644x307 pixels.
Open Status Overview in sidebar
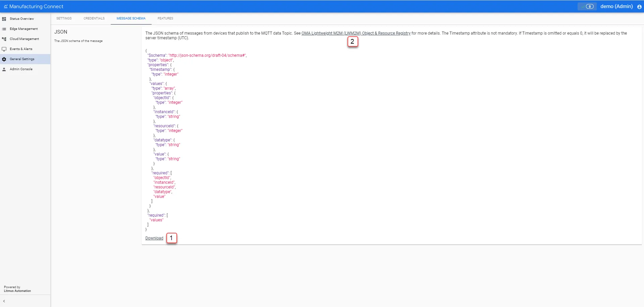25,19
